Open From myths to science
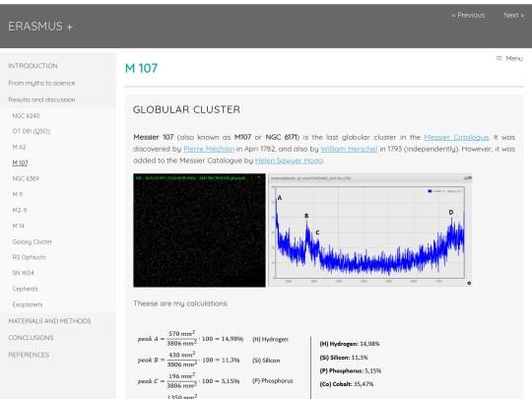The height and width of the screenshot is (399, 532). (x=41, y=83)
